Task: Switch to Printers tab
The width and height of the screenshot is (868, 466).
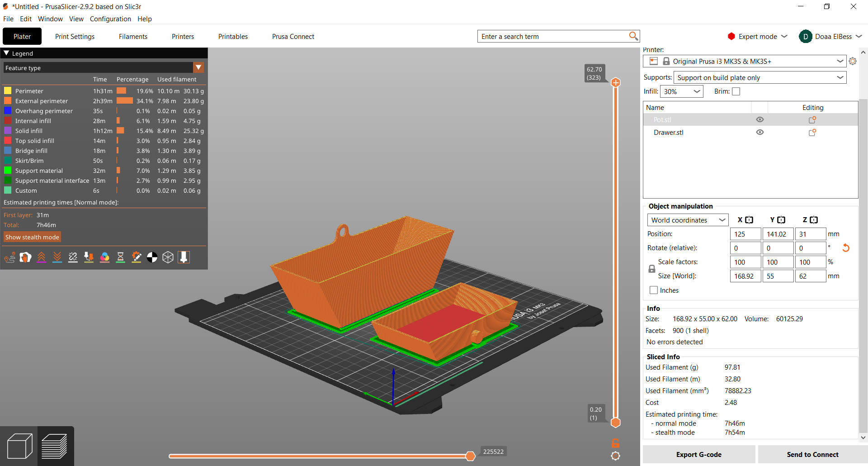Action: (183, 36)
